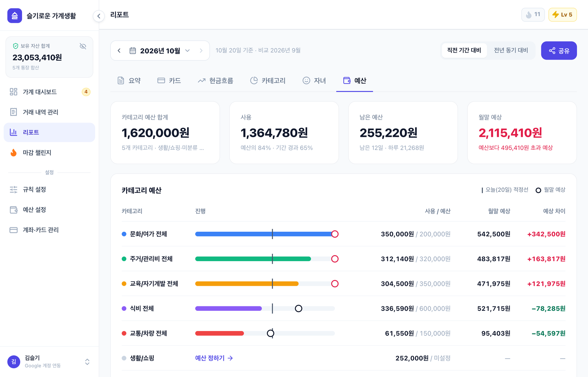This screenshot has height=377, width=588.
Task: Click the streak 11 badge
Action: (x=533, y=15)
